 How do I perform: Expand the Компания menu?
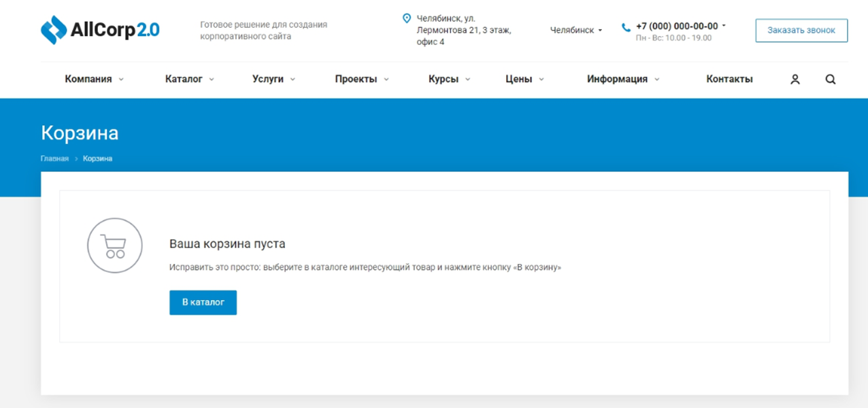coord(94,80)
